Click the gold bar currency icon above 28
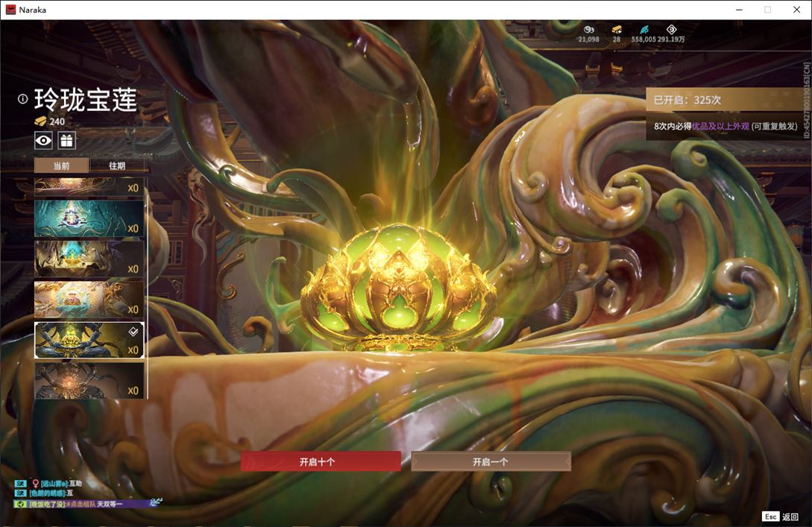Image resolution: width=812 pixels, height=527 pixels. [616, 30]
